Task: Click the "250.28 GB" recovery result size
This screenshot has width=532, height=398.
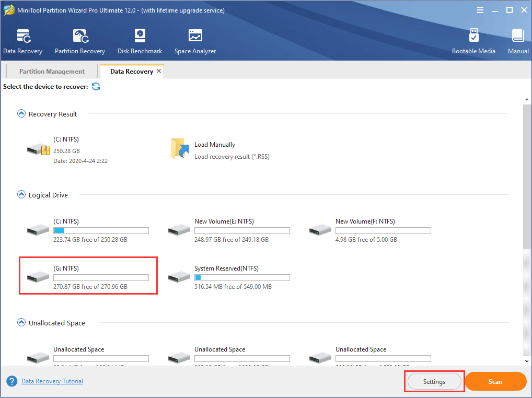Action: [66, 151]
